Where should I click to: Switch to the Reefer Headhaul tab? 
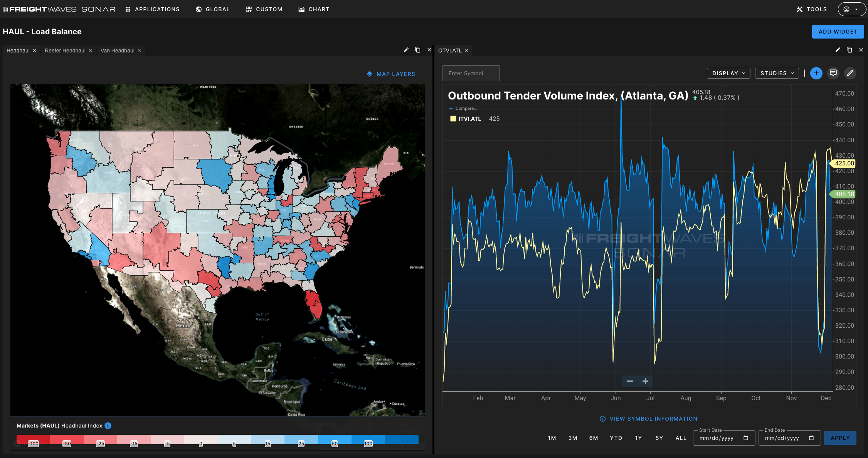[65, 51]
